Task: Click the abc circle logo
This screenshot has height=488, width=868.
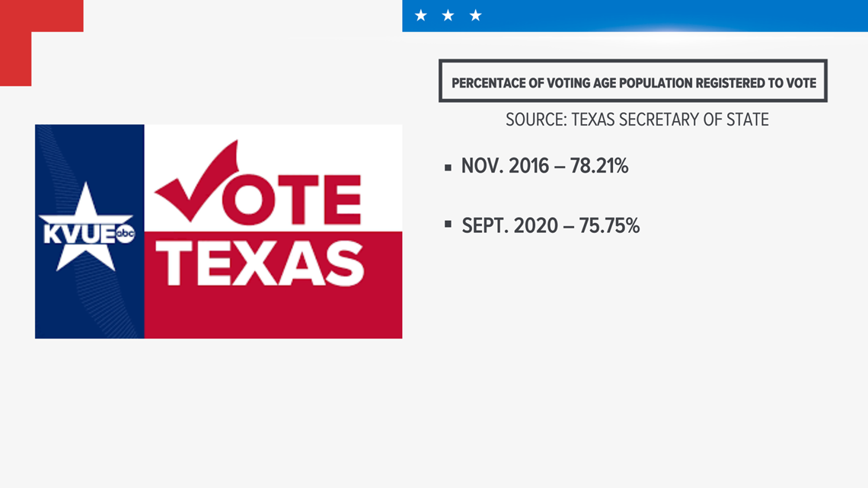Action: click(125, 234)
